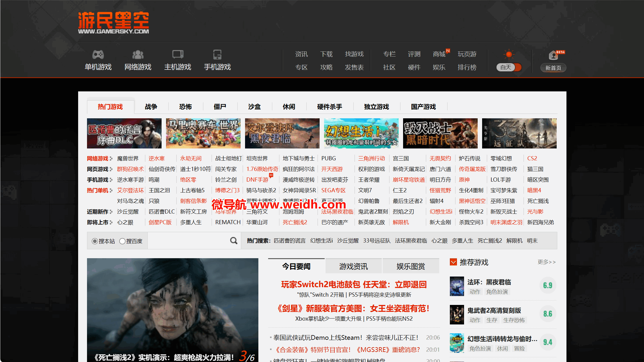Open 单机游戏 gamepad icon
The height and width of the screenshot is (362, 644).
click(98, 54)
